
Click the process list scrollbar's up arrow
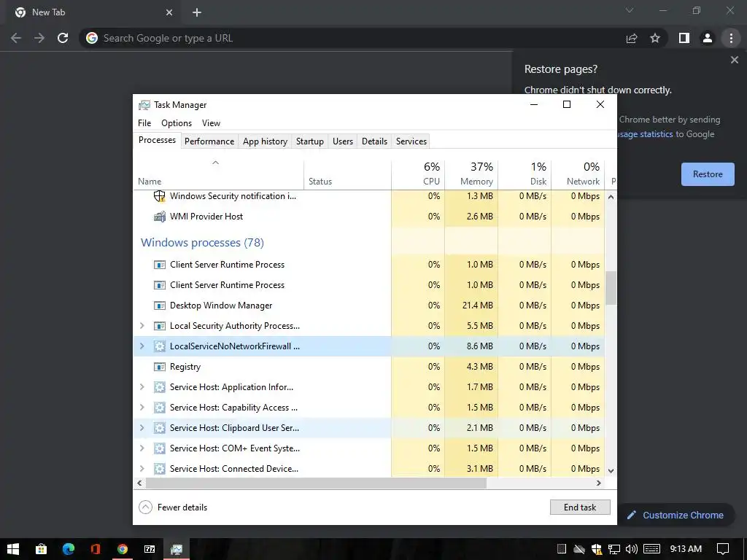(x=611, y=197)
